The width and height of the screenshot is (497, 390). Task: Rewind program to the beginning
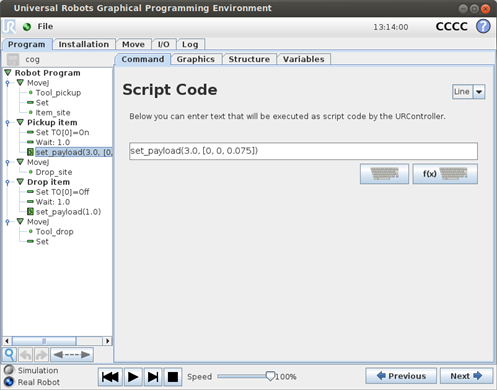coord(110,377)
